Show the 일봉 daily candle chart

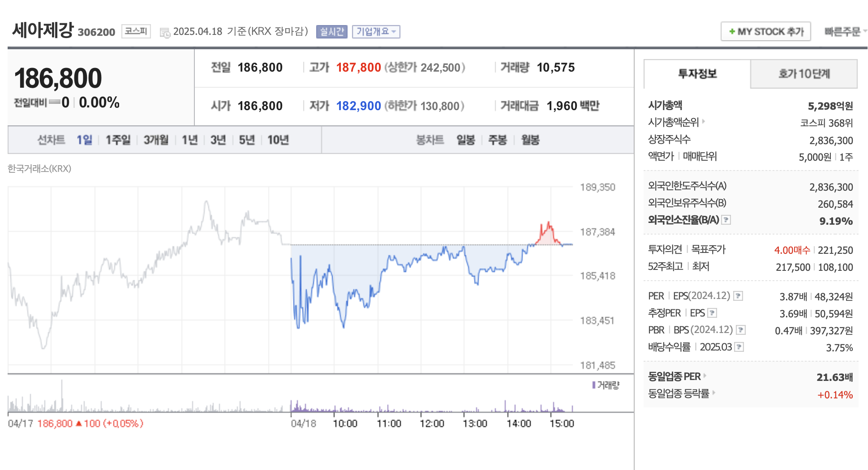466,140
